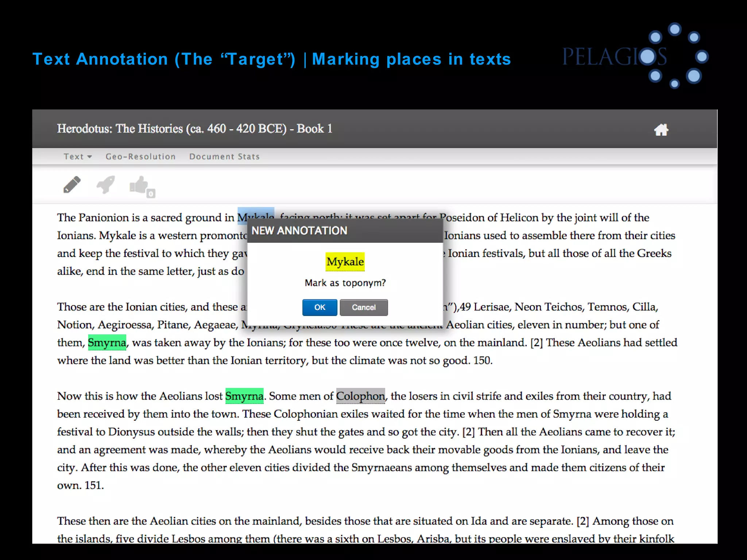Cancel the new annotation dialog
This screenshot has width=747, height=560.
point(364,307)
